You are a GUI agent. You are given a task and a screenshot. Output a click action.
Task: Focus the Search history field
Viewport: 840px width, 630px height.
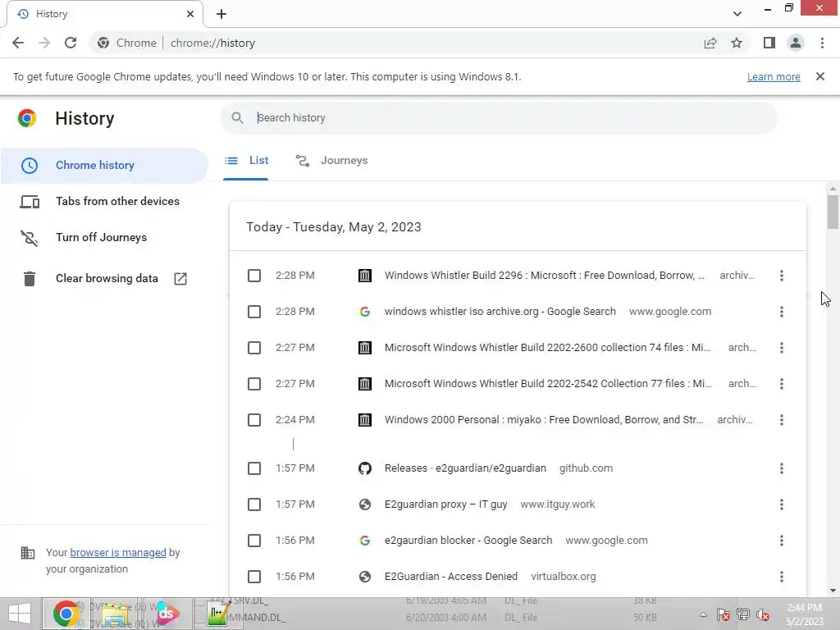(498, 118)
